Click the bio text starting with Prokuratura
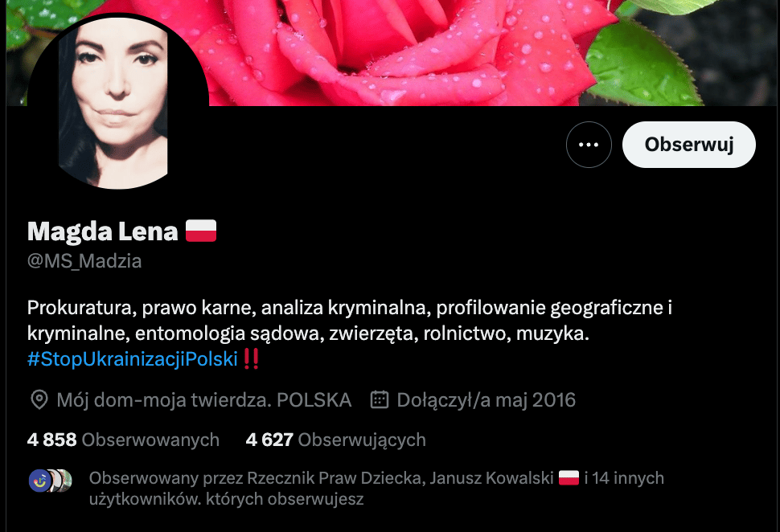780x532 pixels. [x=350, y=321]
